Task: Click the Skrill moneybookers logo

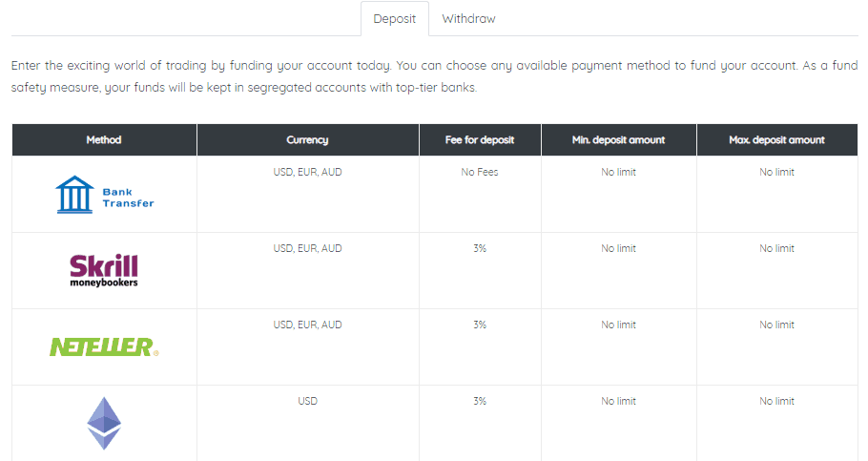Action: (104, 270)
